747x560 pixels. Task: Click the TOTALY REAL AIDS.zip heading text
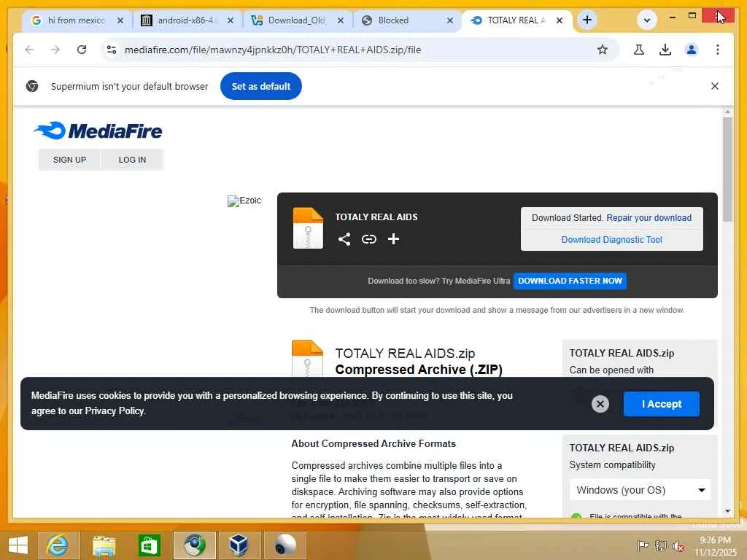click(x=405, y=354)
